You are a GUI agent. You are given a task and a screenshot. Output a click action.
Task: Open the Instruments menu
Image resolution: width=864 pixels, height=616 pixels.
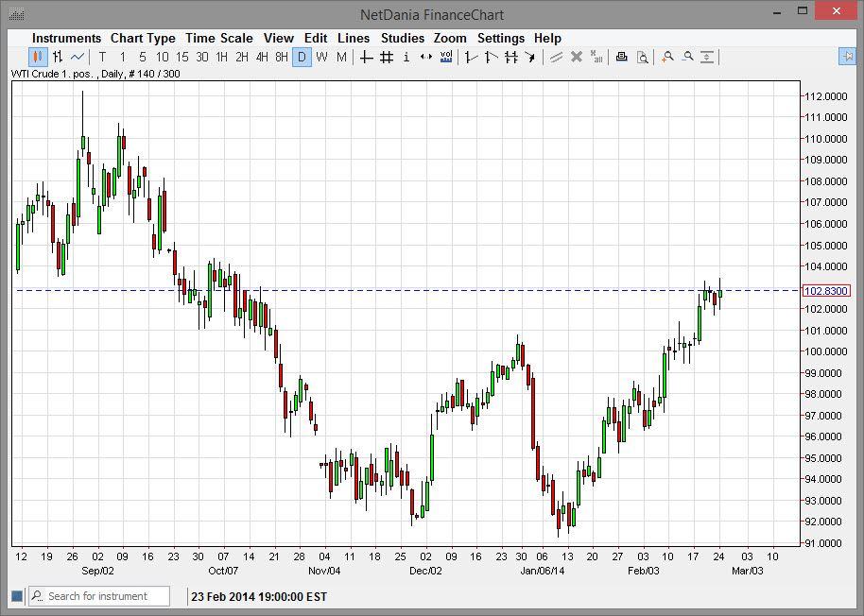pos(66,38)
